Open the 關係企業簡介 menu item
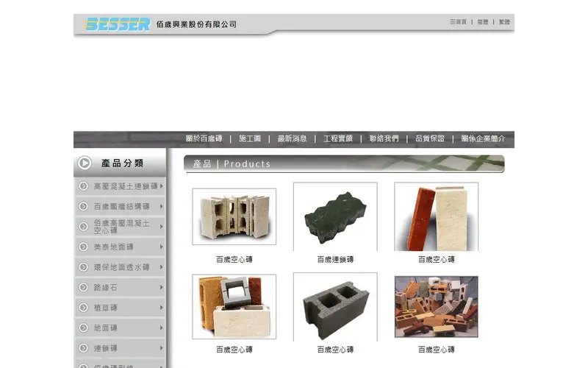Screen dimensions: 588x368 point(483,138)
